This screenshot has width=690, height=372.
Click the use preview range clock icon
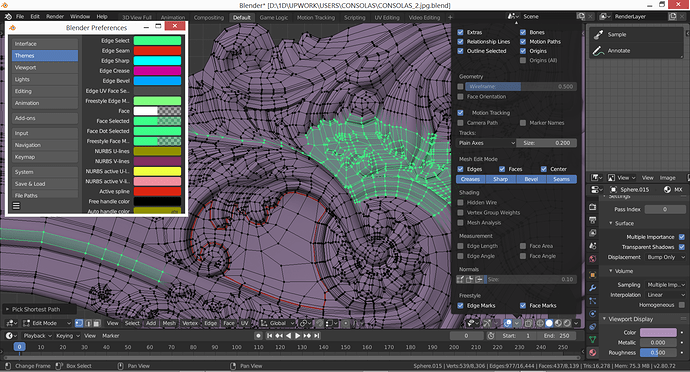click(491, 335)
